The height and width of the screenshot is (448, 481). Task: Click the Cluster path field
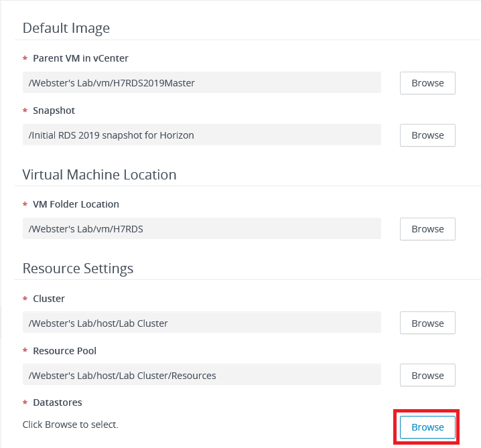(202, 323)
